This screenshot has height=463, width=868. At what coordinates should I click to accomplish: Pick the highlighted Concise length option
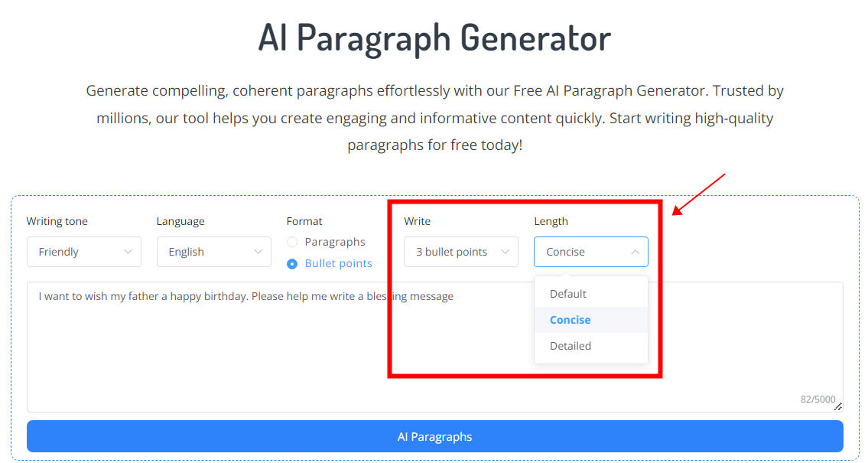(571, 320)
